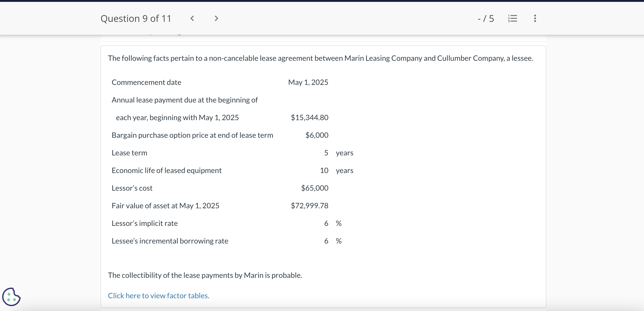Image resolution: width=644 pixels, height=311 pixels.
Task: Select the fair value amount $72,999.78
Action: (x=309, y=205)
